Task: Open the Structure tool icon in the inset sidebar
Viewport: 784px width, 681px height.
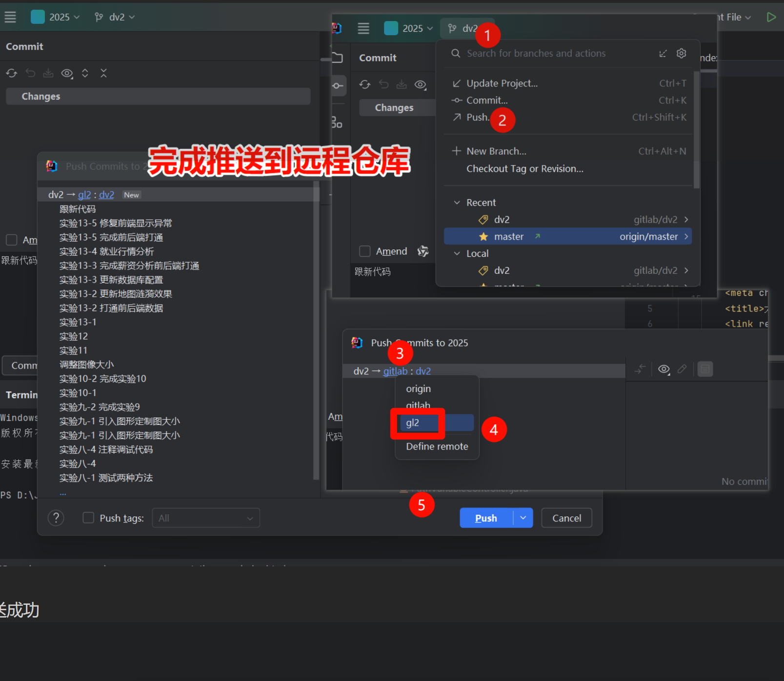Action: click(337, 122)
